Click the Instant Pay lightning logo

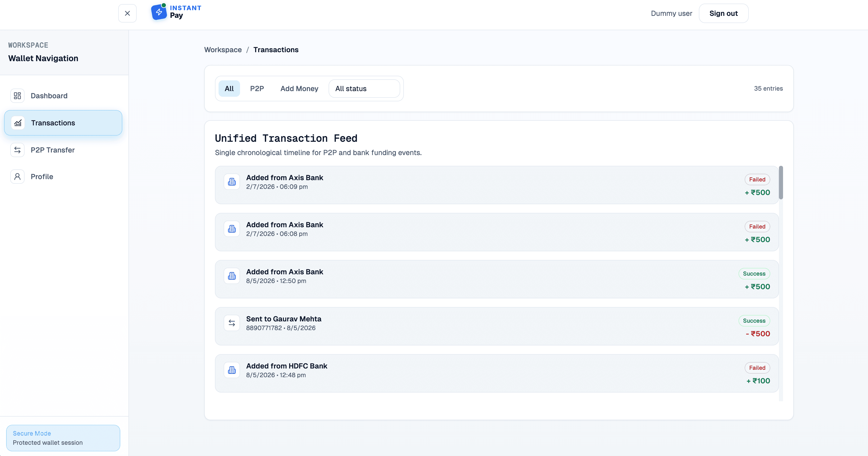click(159, 12)
